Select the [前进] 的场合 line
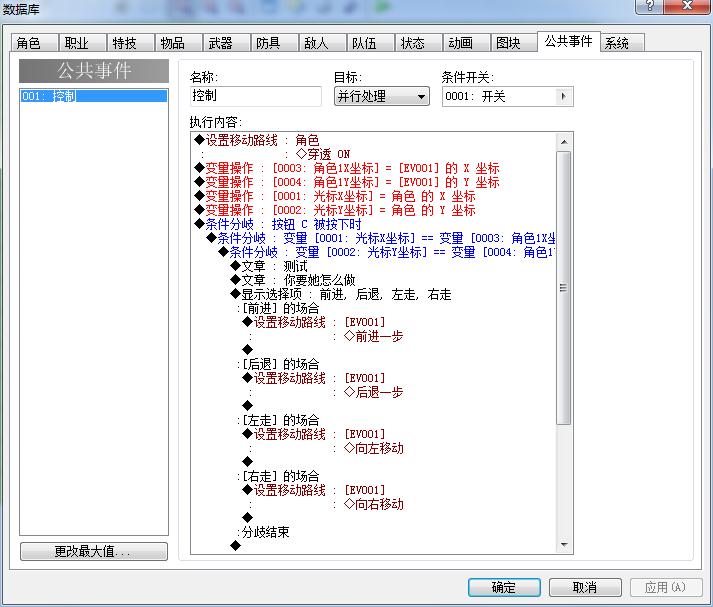The image size is (713, 607). pos(278,308)
